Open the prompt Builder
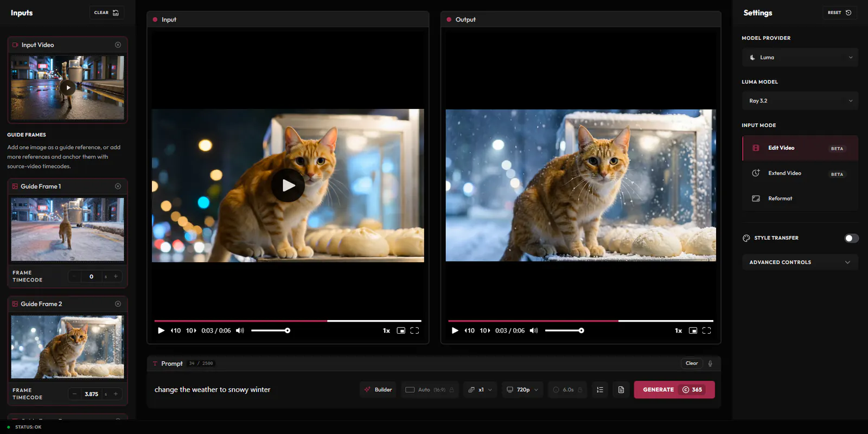Screen dimensions: 868x434 coord(378,390)
